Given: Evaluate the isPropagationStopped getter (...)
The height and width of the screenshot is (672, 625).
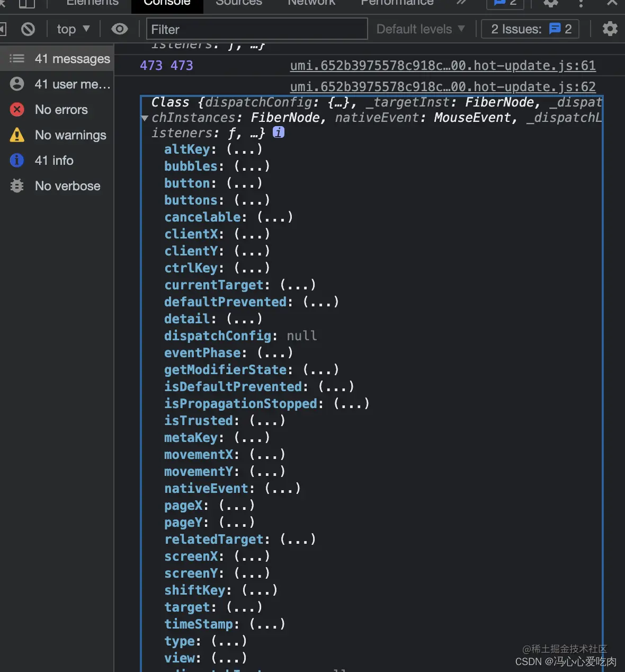Looking at the screenshot, I should click(x=352, y=404).
